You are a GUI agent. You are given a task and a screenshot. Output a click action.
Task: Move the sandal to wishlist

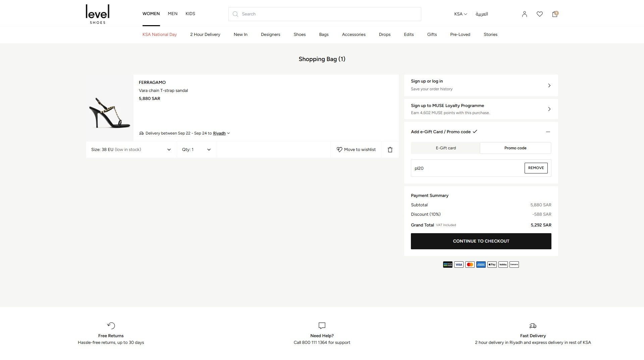click(x=356, y=150)
